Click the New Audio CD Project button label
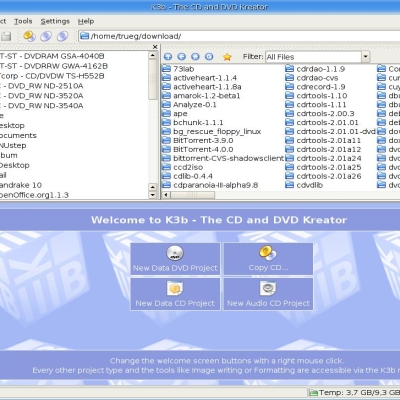The image size is (400, 400). click(268, 303)
